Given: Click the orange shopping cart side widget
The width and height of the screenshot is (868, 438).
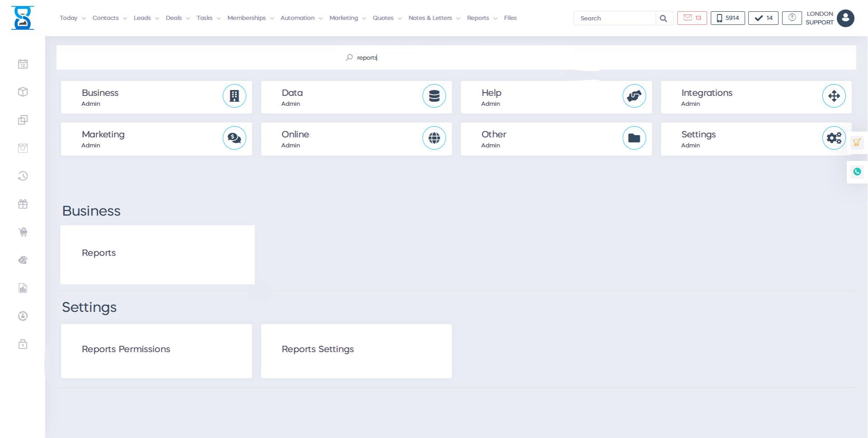Looking at the screenshot, I should (x=857, y=143).
